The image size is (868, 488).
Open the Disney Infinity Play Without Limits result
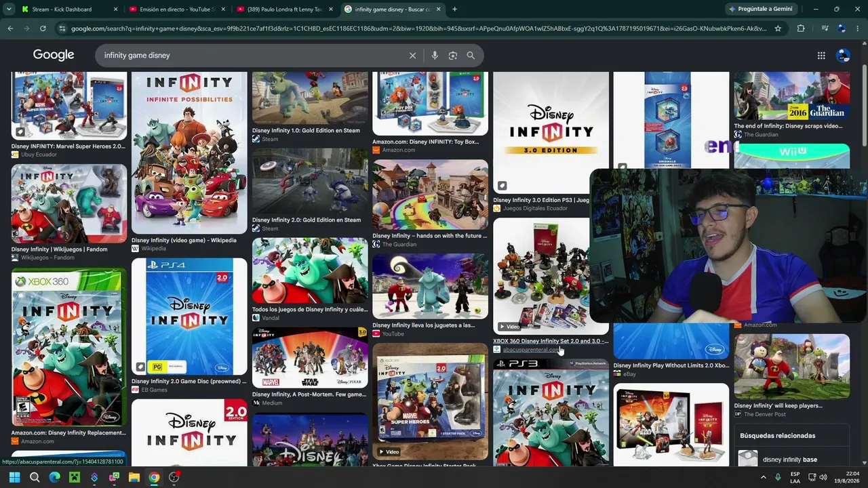pos(671,365)
